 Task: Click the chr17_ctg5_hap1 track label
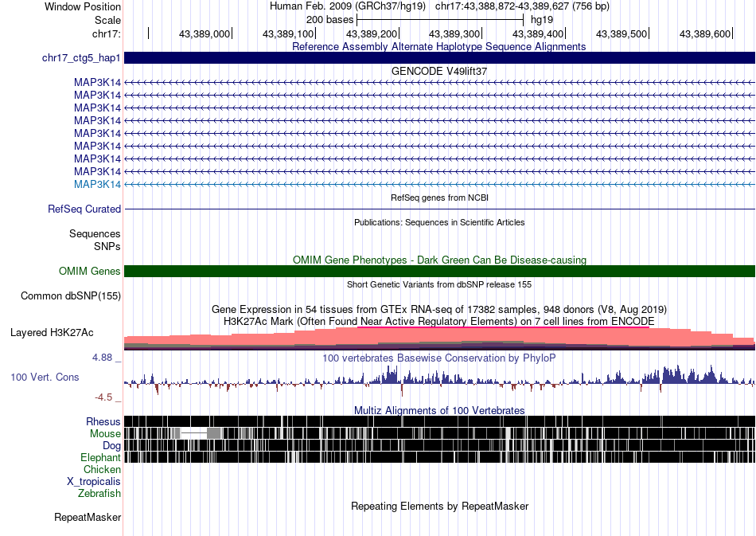click(x=81, y=58)
